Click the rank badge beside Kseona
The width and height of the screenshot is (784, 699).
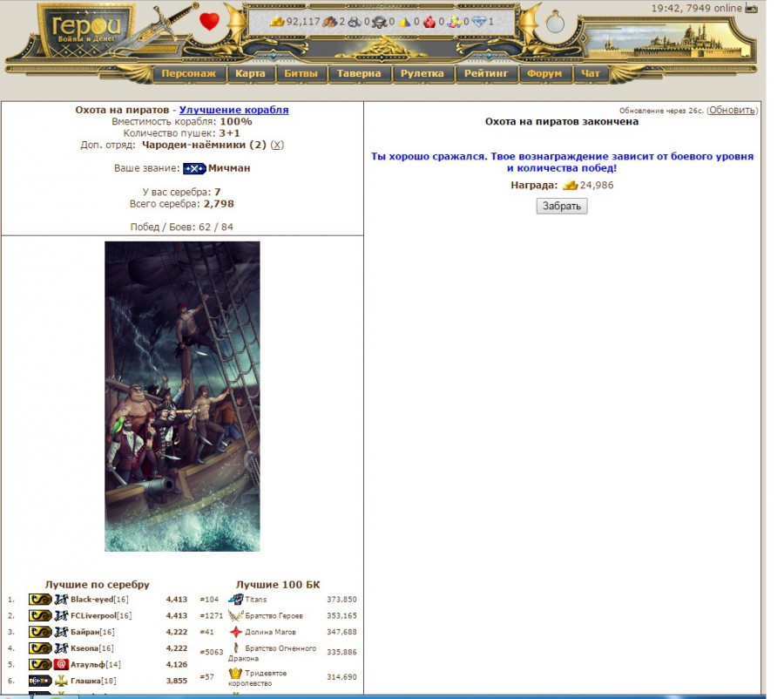(x=40, y=648)
